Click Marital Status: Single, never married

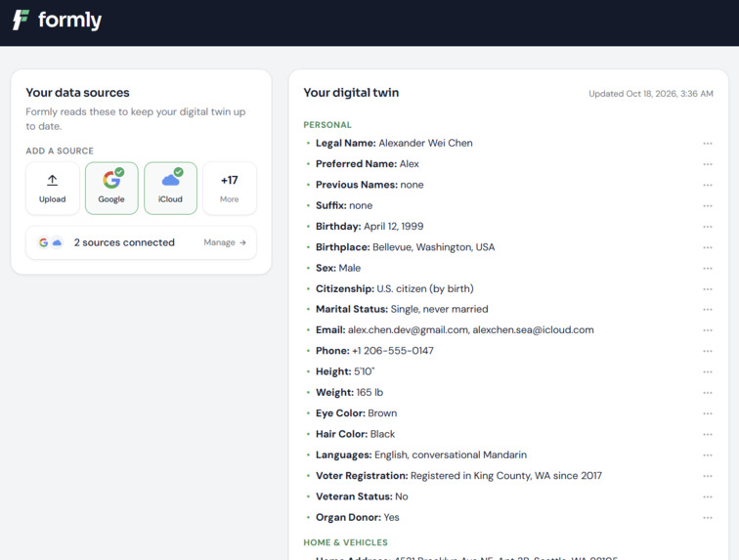point(402,309)
